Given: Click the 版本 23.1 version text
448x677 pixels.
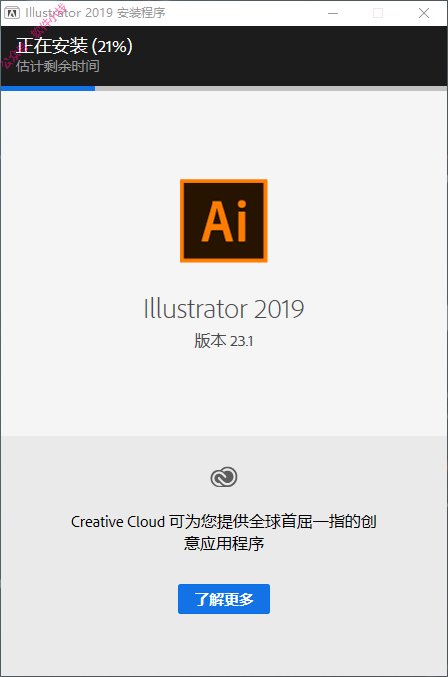Looking at the screenshot, I should click(224, 341).
